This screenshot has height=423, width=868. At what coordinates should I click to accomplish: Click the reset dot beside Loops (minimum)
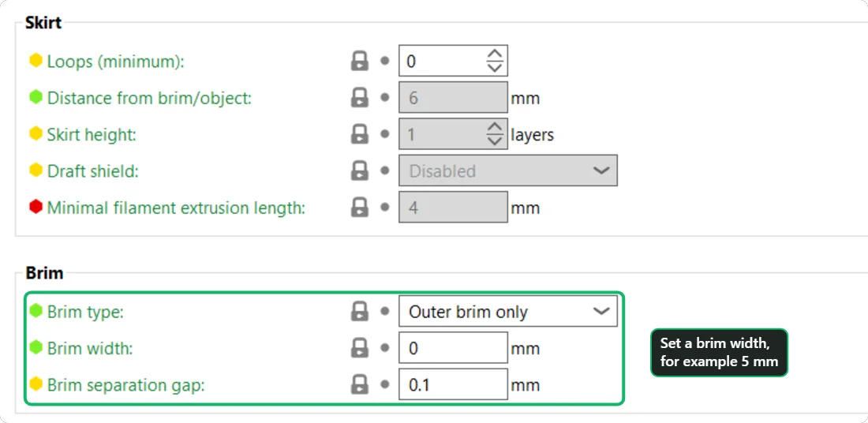pos(385,61)
